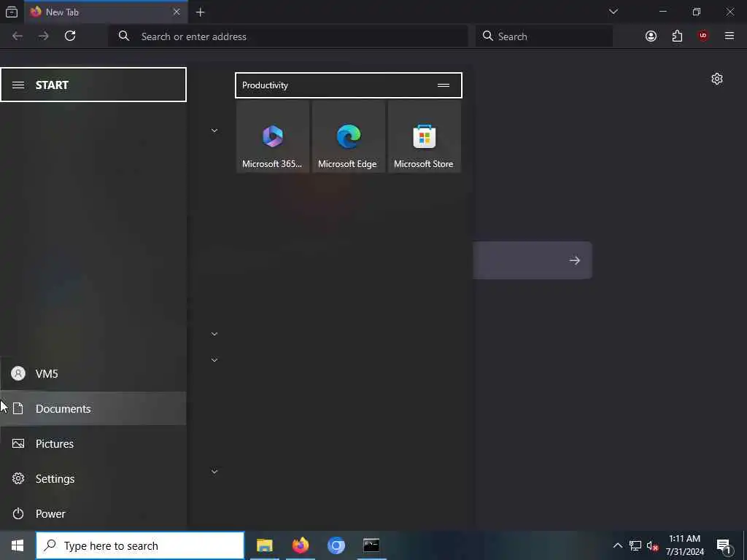The image size is (747, 560).
Task: Open the Action Center notifications icon
Action: (724, 546)
